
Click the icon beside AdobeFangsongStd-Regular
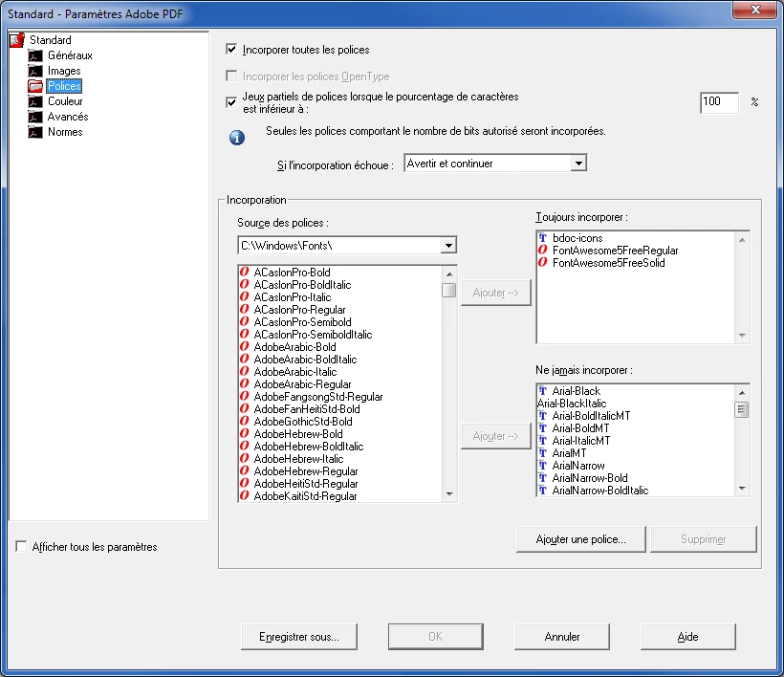(x=244, y=397)
